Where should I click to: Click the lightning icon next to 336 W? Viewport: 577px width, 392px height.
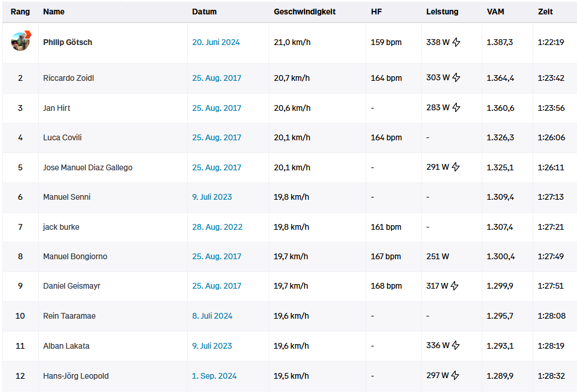coord(456,346)
